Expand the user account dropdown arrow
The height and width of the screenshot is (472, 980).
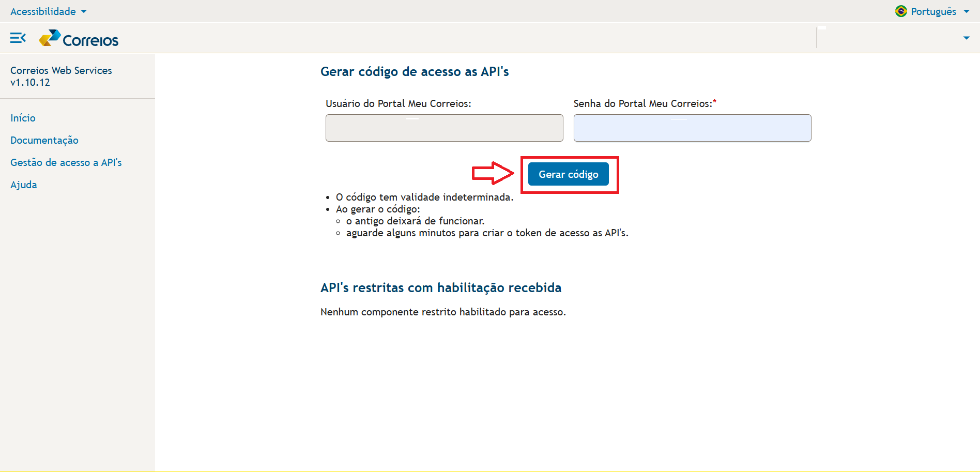(x=967, y=38)
